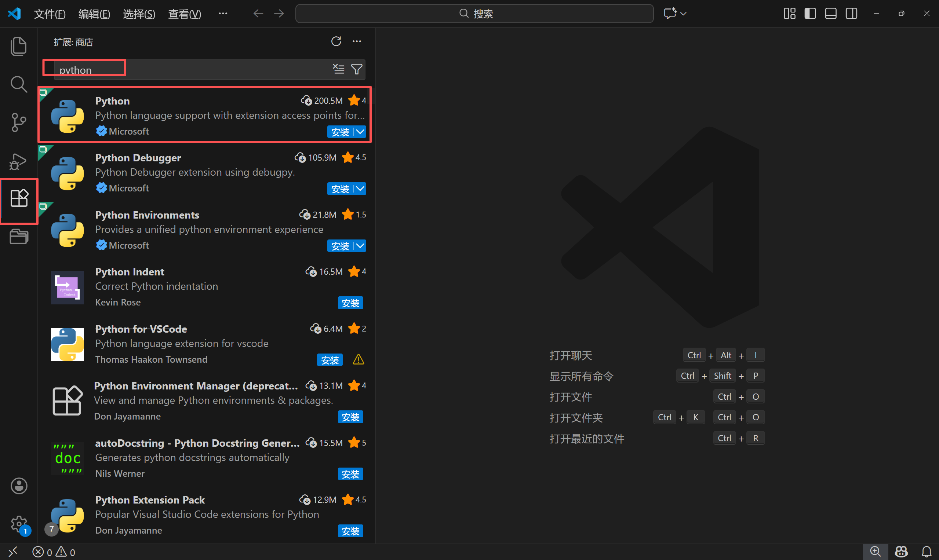Expand install dropdown for Python Debugger
This screenshot has width=939, height=560.
tap(361, 189)
